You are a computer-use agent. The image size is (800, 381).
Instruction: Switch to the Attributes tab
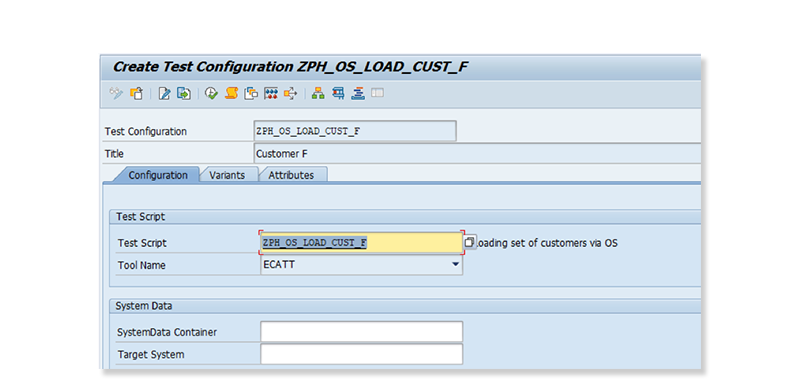click(291, 175)
